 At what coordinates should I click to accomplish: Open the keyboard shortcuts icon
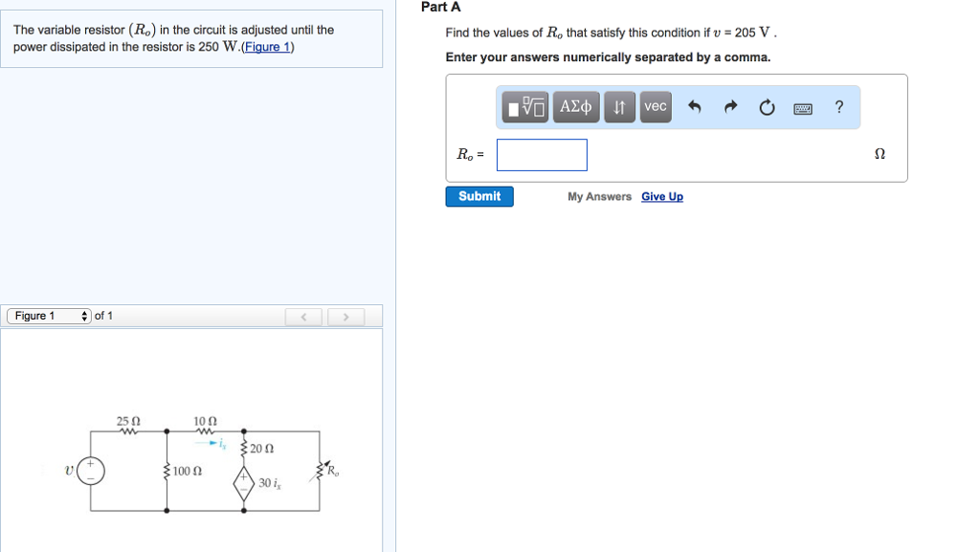point(802,108)
